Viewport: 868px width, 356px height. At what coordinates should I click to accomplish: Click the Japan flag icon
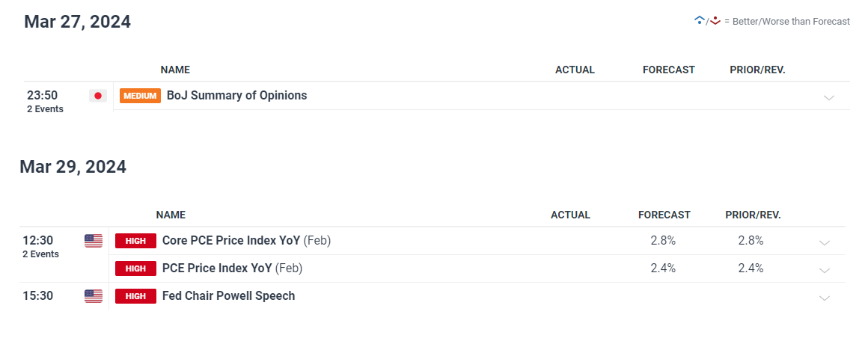coord(97,96)
